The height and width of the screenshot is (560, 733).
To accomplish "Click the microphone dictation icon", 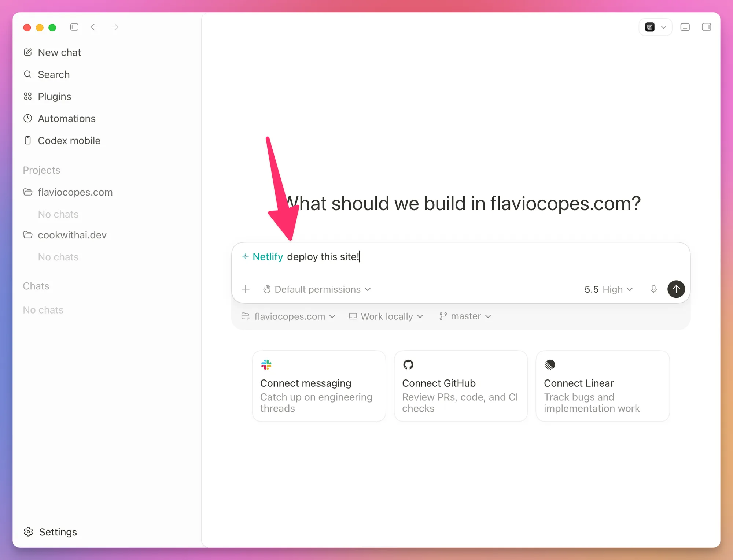I will coord(653,289).
